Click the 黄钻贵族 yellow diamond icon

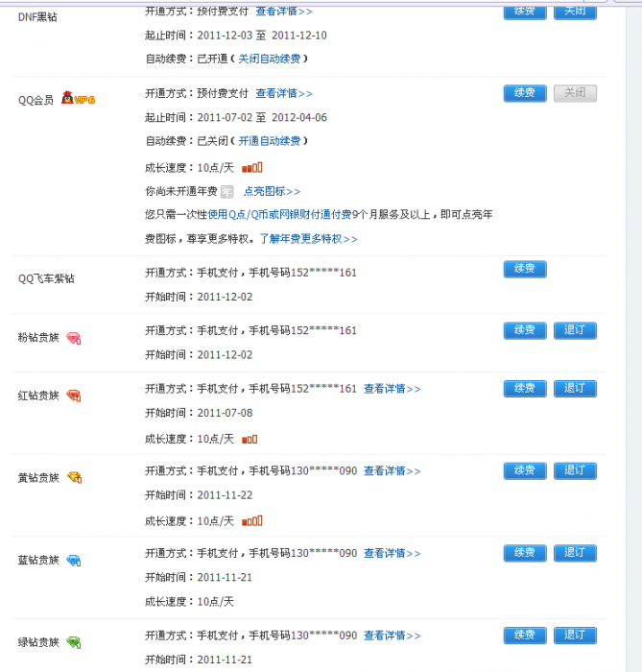coord(75,477)
